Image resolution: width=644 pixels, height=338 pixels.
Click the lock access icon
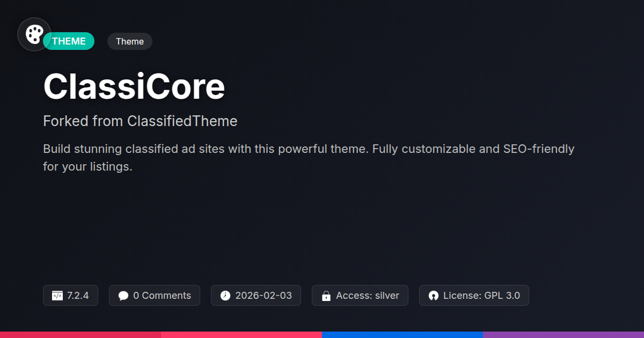click(x=326, y=296)
